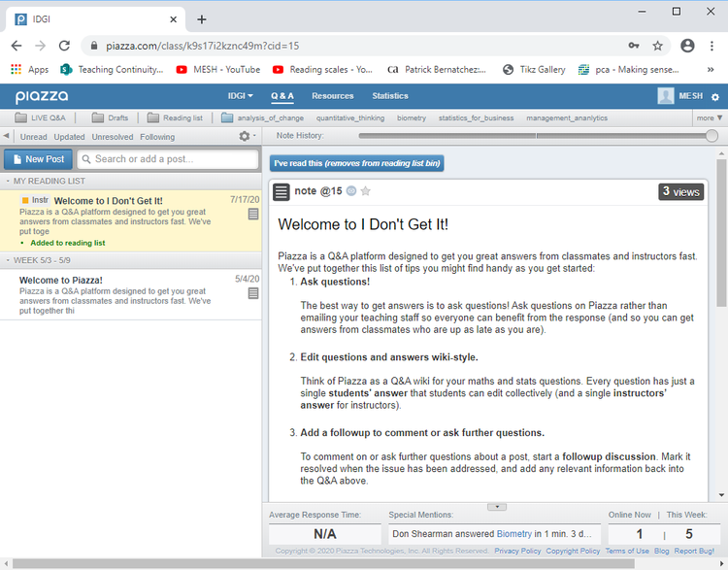728x570 pixels.
Task: Filter the feed by Unresolved posts
Action: pos(113,137)
